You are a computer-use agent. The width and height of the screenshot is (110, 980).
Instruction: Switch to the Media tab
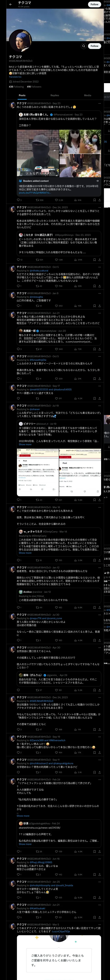(88, 96)
